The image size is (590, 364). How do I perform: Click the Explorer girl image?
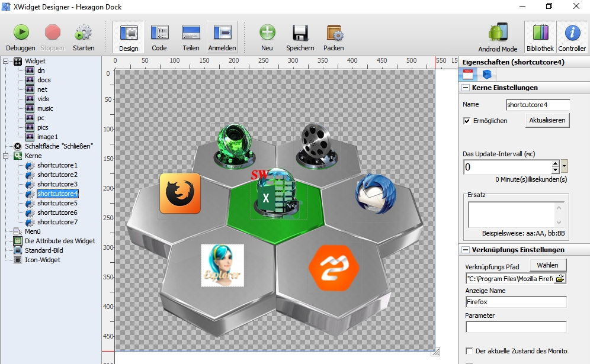coord(222,266)
